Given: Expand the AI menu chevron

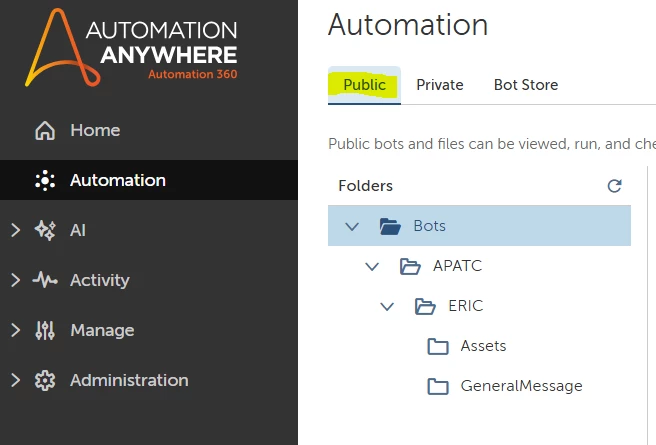Looking at the screenshot, I should (x=15, y=230).
